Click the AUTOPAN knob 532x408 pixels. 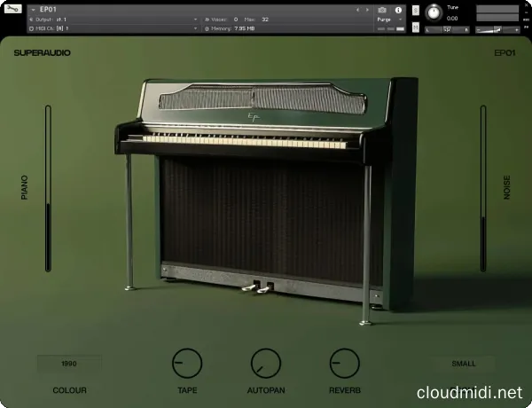point(266,364)
